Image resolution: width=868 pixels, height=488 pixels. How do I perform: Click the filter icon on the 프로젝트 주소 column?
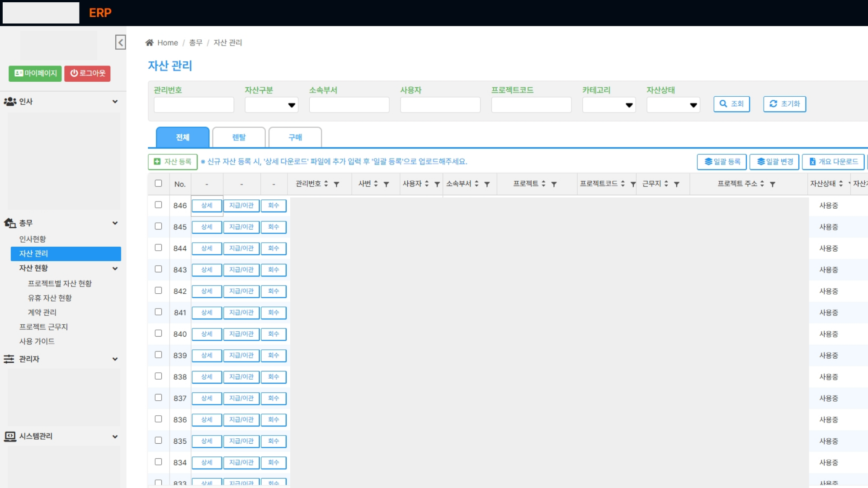pyautogui.click(x=773, y=184)
